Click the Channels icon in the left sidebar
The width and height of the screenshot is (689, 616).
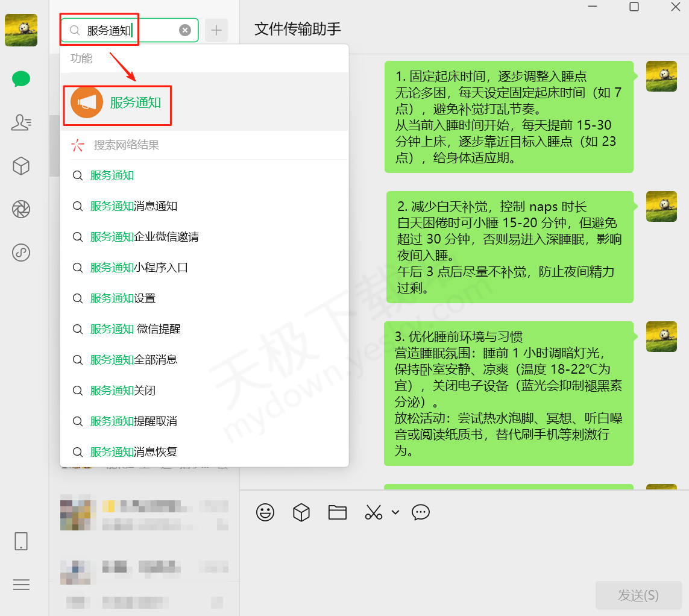pos(21,253)
